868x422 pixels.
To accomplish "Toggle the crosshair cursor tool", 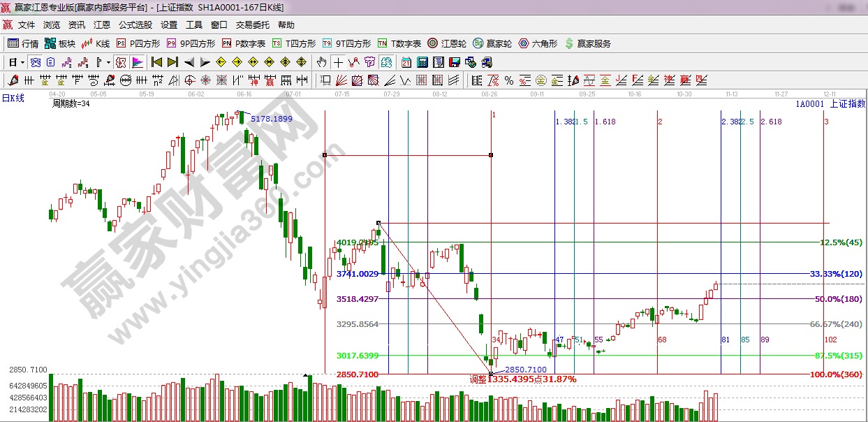I will coord(338,62).
